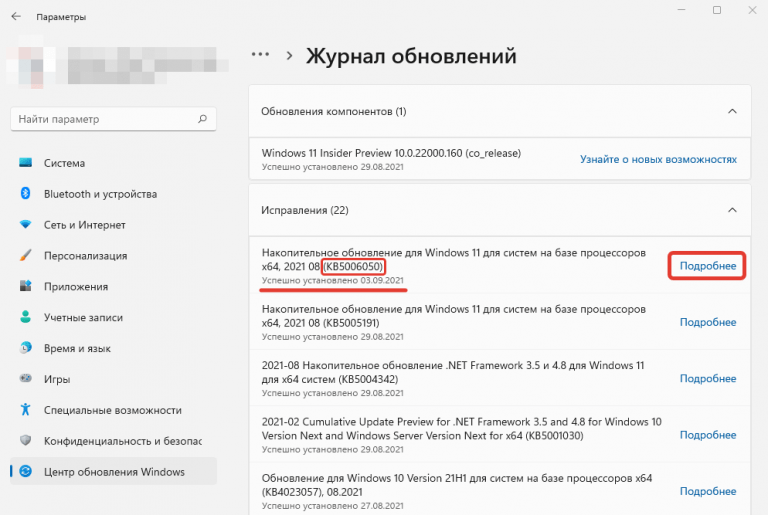Click Подробнее for KB4023057 update

(708, 491)
